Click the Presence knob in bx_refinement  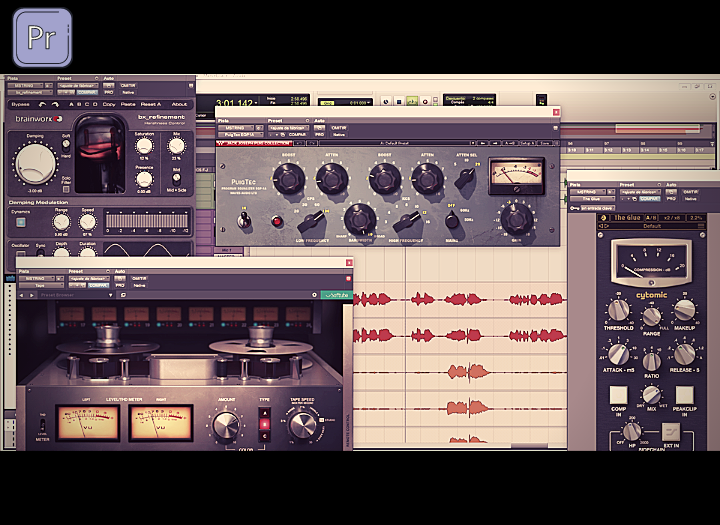click(144, 179)
